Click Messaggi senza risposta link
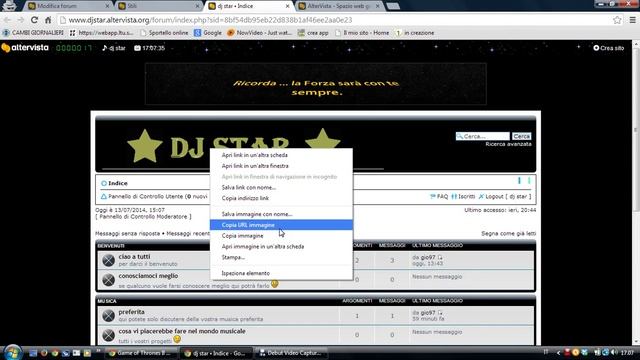The width and height of the screenshot is (640, 360). point(127,233)
